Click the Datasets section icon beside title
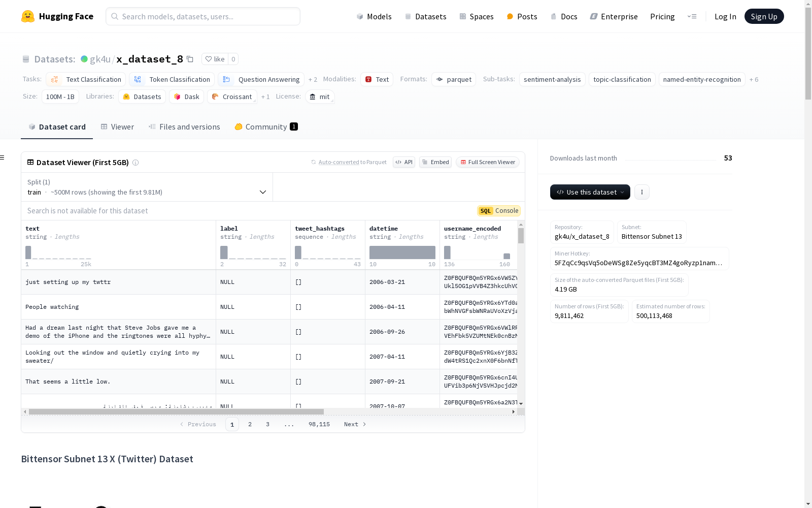The image size is (812, 508). coord(26,59)
